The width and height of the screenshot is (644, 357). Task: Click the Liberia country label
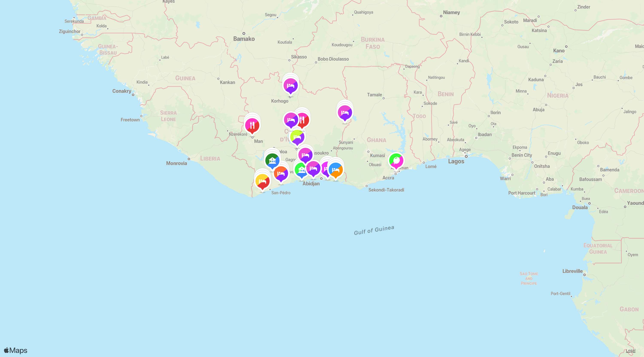[x=210, y=159]
